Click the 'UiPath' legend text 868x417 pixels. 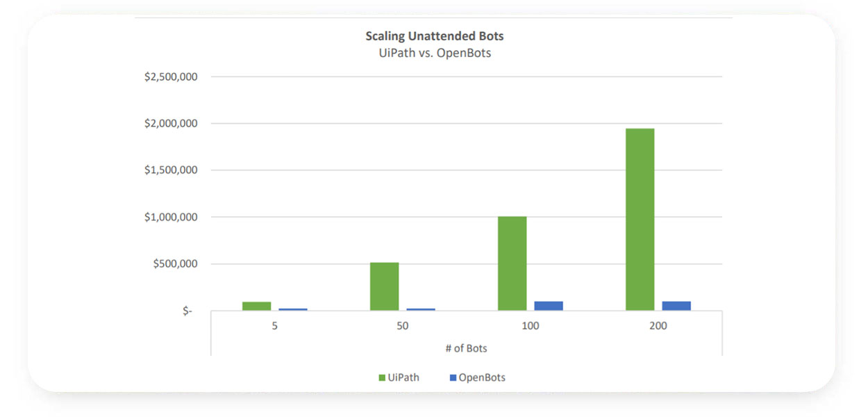click(x=403, y=377)
